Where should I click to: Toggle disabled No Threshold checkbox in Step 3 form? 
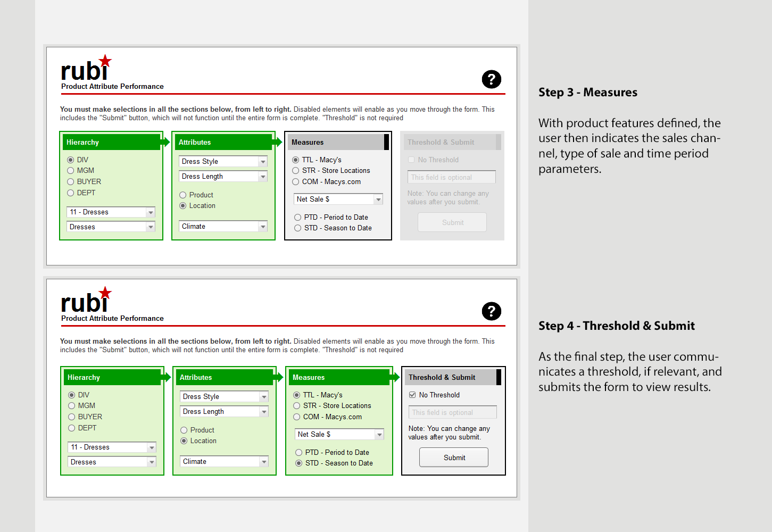click(x=411, y=160)
